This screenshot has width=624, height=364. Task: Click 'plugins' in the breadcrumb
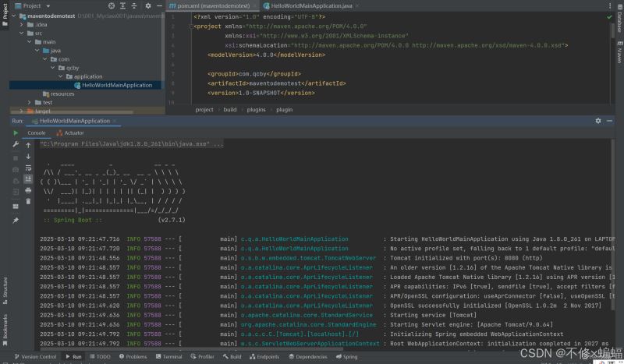pyautogui.click(x=256, y=110)
